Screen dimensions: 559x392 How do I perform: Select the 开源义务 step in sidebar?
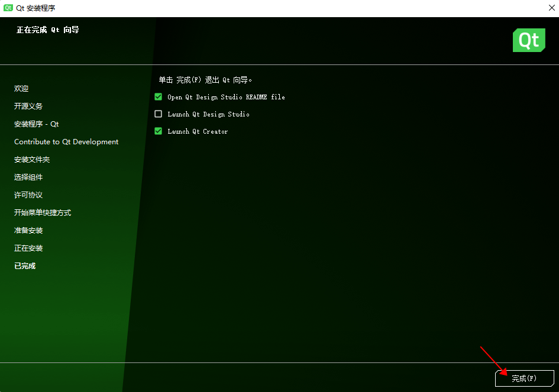tap(28, 106)
